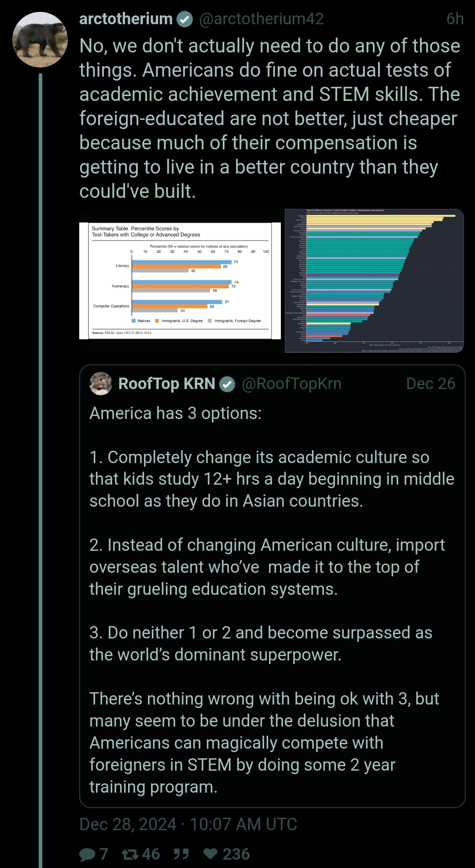
Task: Open the arctotherium display name
Action: (x=126, y=19)
